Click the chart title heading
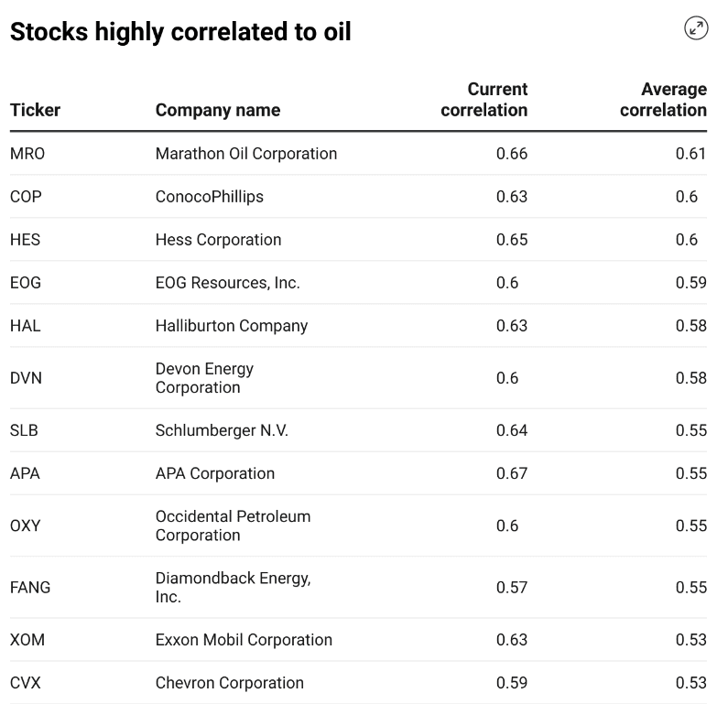This screenshot has width=728, height=704. tap(180, 32)
